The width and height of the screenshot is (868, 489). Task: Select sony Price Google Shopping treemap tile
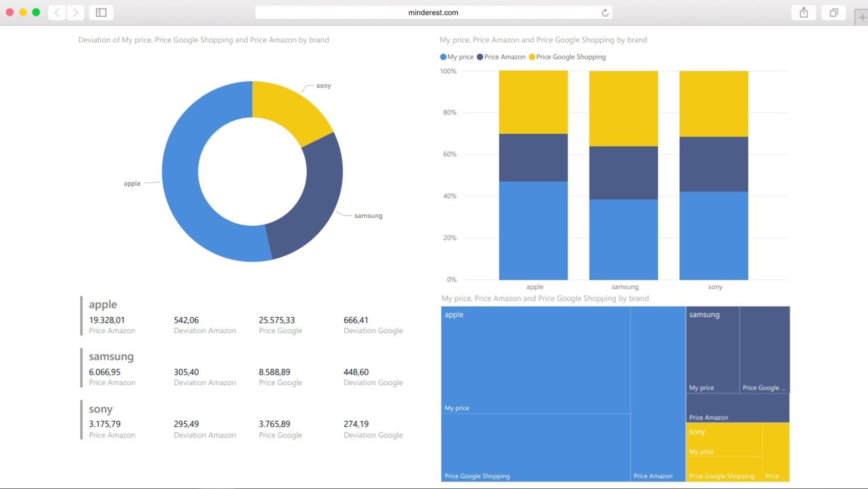click(x=724, y=469)
